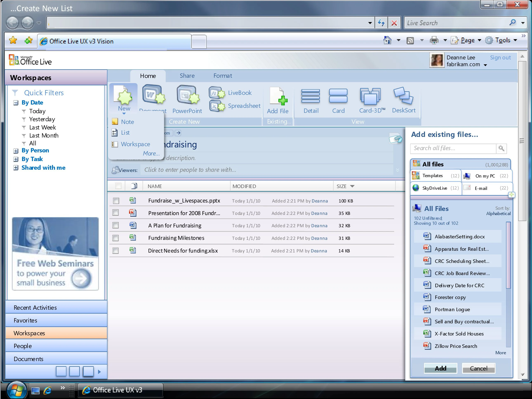This screenshot has width=532, height=399.
Task: Select the Last Week date filter
Action: [x=42, y=127]
